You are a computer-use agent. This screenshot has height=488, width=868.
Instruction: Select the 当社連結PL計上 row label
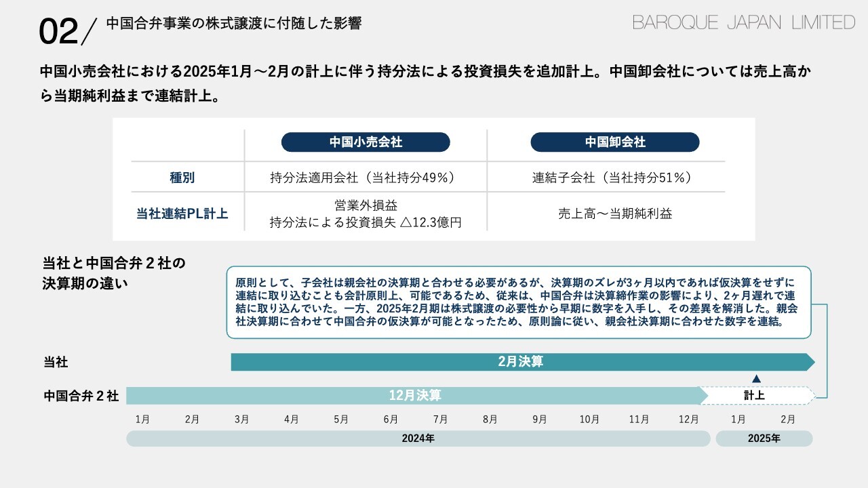(182, 214)
